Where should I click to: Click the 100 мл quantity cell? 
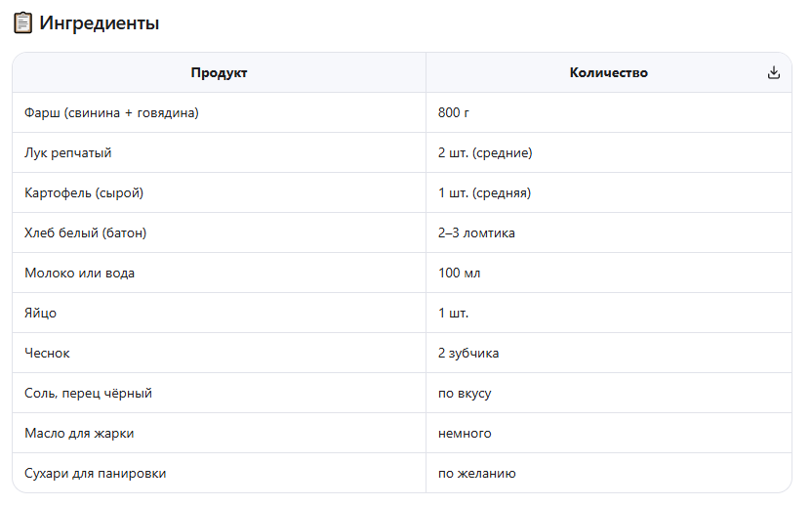[459, 274]
